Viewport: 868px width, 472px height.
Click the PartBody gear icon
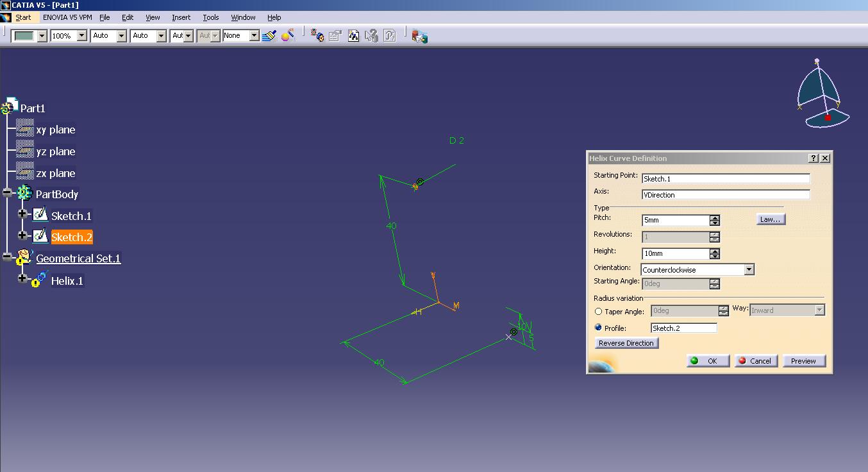(24, 193)
